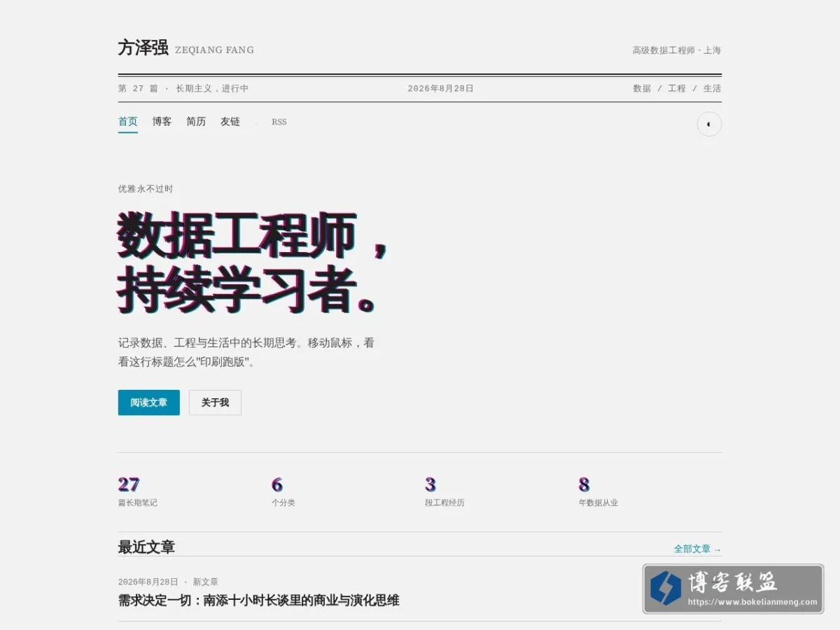Click the 年数据从业 label
The image size is (840, 630).
click(x=598, y=503)
